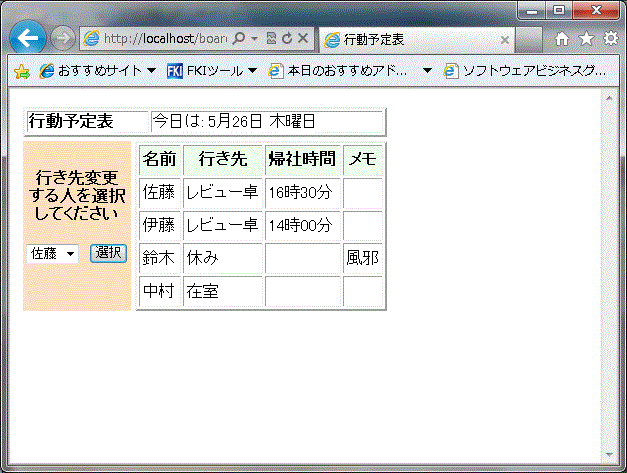Focus the localhost URL address field
The width and height of the screenshot is (627, 473).
click(165, 38)
